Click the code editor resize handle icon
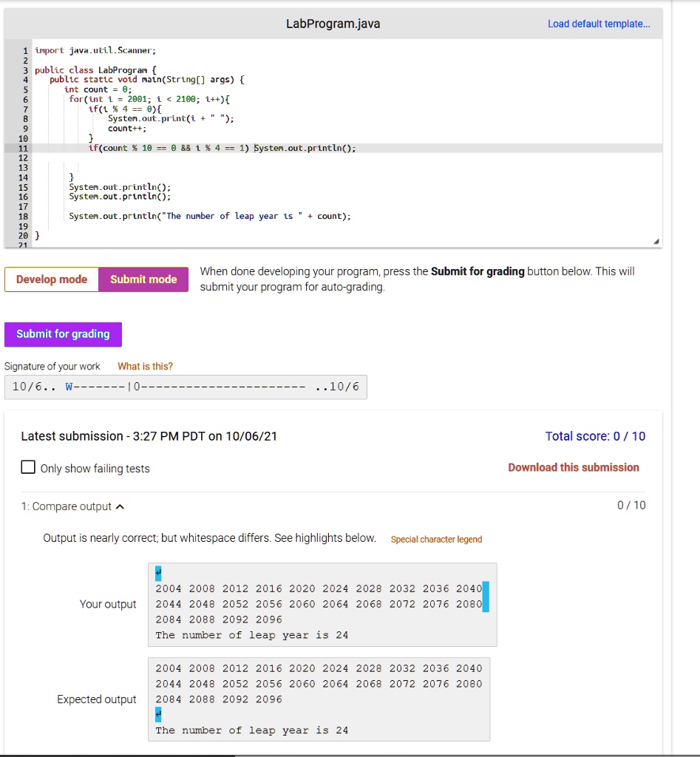The height and width of the screenshot is (757, 700). coord(656,242)
